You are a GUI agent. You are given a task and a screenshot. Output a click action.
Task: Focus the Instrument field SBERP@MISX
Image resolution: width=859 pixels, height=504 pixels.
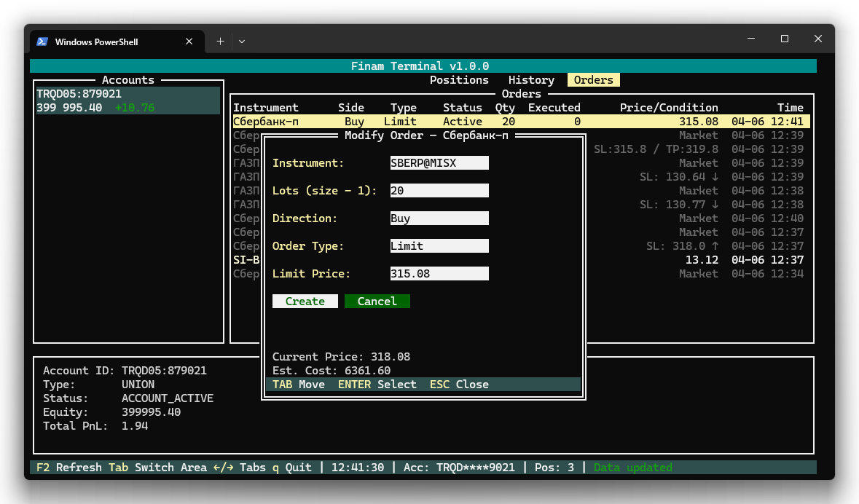439,163
